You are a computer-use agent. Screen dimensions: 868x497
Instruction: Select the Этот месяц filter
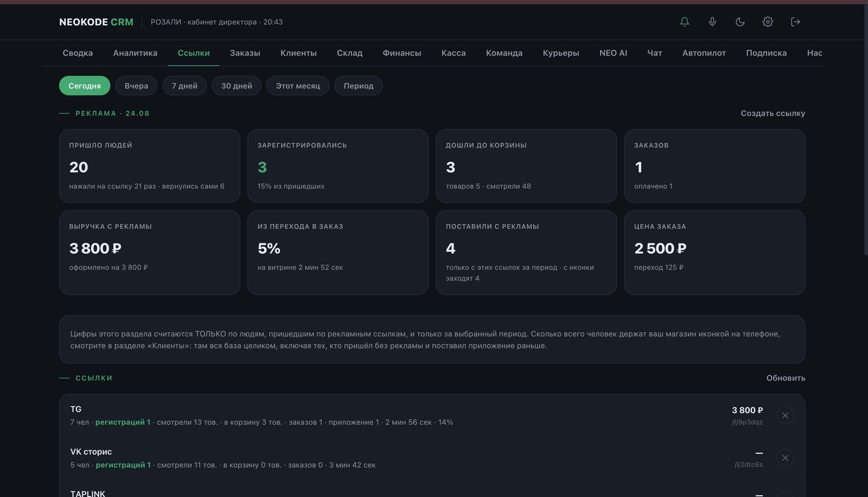tap(298, 86)
